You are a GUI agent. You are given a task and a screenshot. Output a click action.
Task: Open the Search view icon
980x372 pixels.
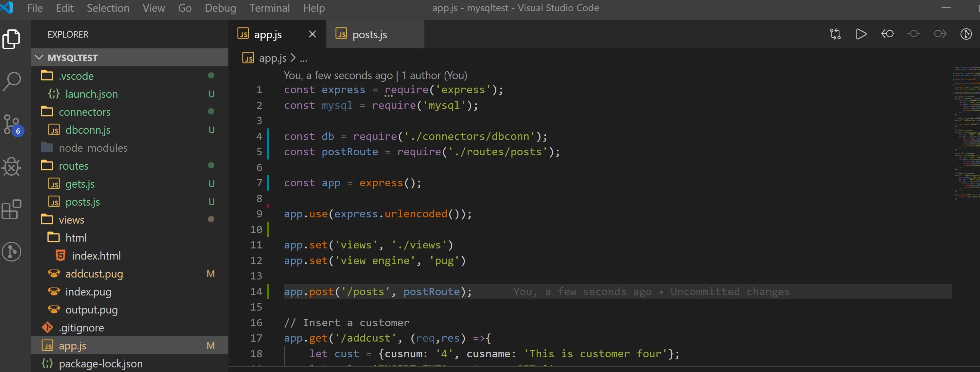click(x=11, y=81)
